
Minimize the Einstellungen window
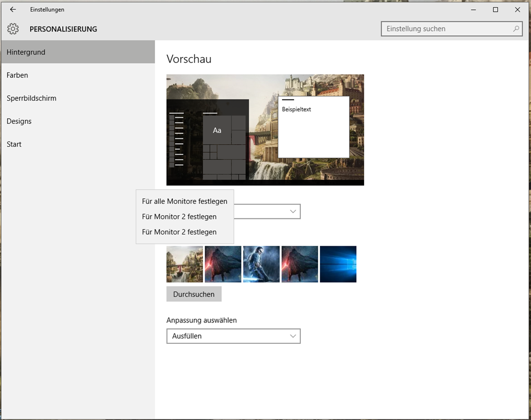click(473, 9)
